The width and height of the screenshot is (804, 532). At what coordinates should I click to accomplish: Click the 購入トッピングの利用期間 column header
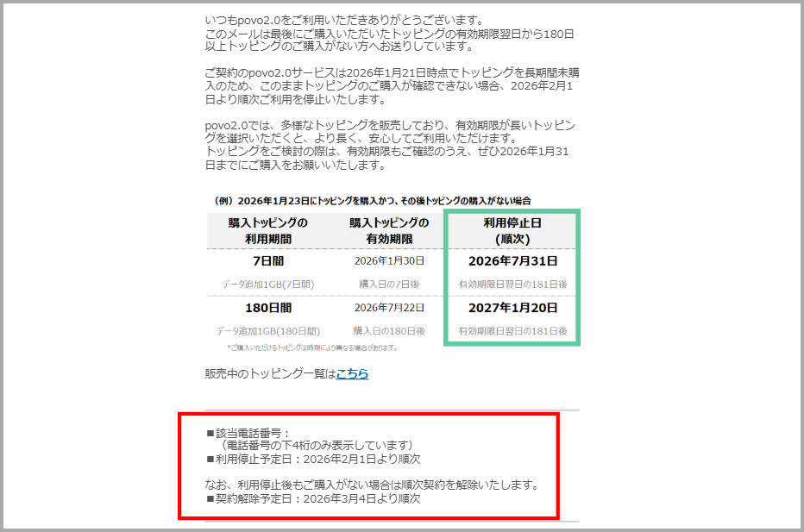tap(267, 230)
